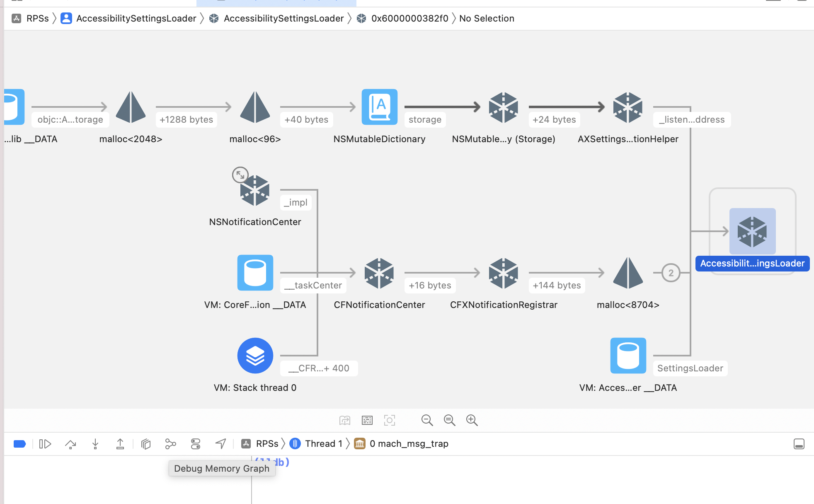Click 0 mach_msg_trap stack frame
The width and height of the screenshot is (814, 504).
pyautogui.click(x=408, y=444)
